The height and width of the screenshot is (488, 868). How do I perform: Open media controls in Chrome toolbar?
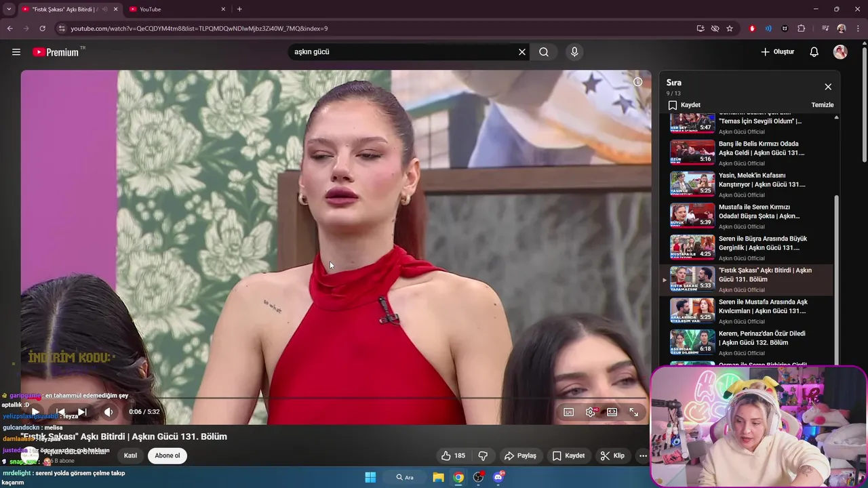pyautogui.click(x=825, y=28)
